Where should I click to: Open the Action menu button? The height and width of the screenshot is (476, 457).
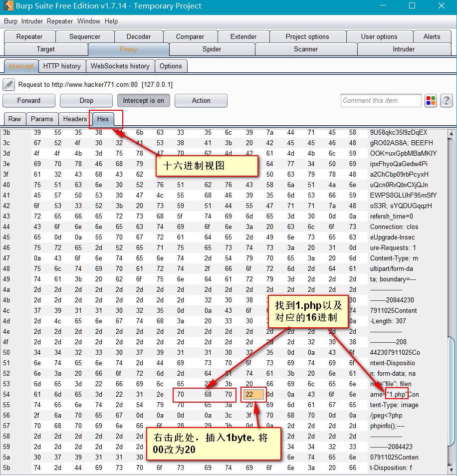tap(201, 100)
